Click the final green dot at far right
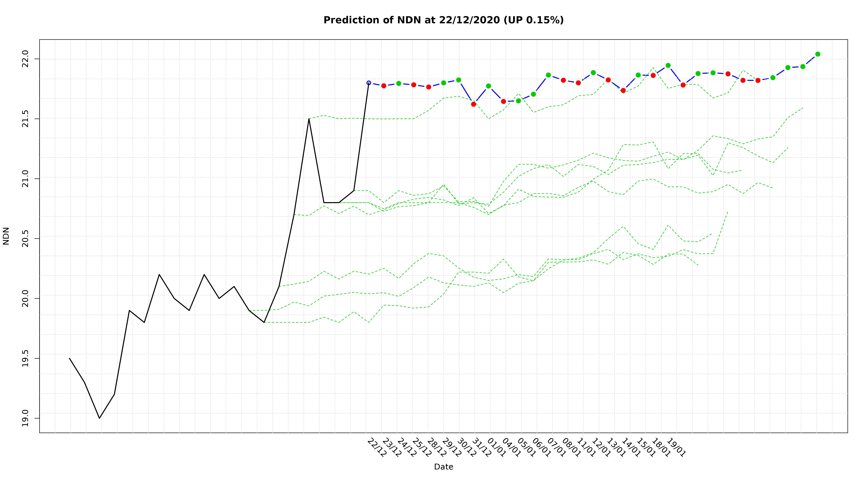Image resolution: width=868 pixels, height=482 pixels. (x=818, y=54)
